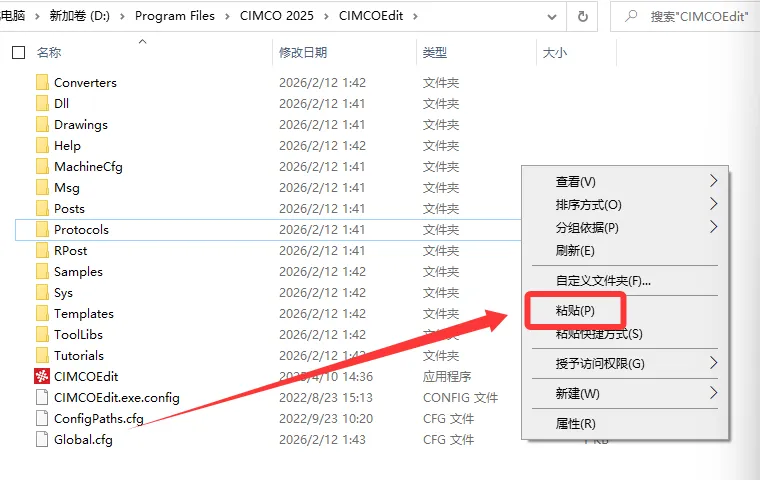Select the ConfigPaths.cfg file name
Screen dimensions: 760x480
(x=99, y=418)
